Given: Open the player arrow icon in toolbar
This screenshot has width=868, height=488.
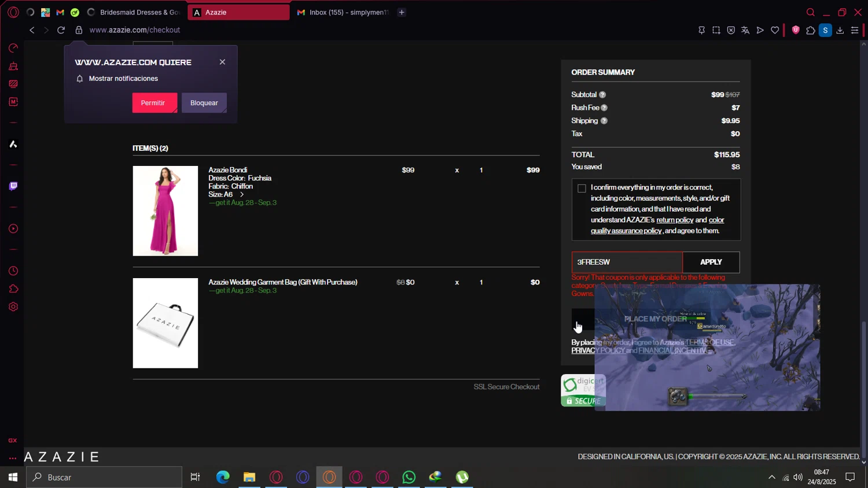Looking at the screenshot, I should click(760, 30).
